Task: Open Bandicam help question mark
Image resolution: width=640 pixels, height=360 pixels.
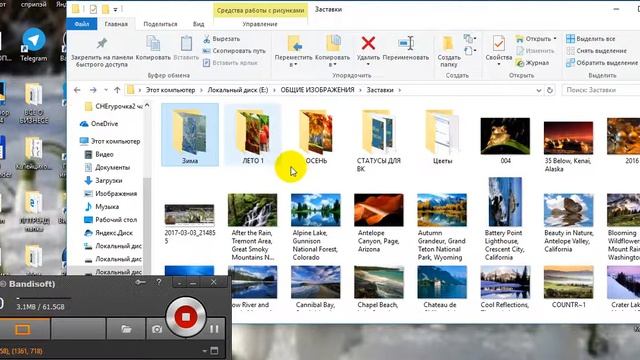Action: pos(159,282)
